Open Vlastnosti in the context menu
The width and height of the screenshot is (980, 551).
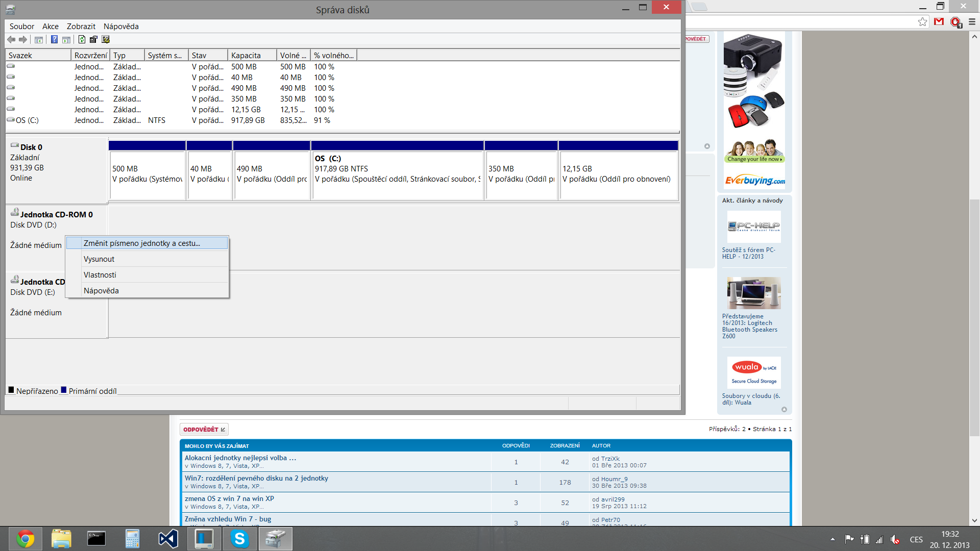[x=100, y=275]
